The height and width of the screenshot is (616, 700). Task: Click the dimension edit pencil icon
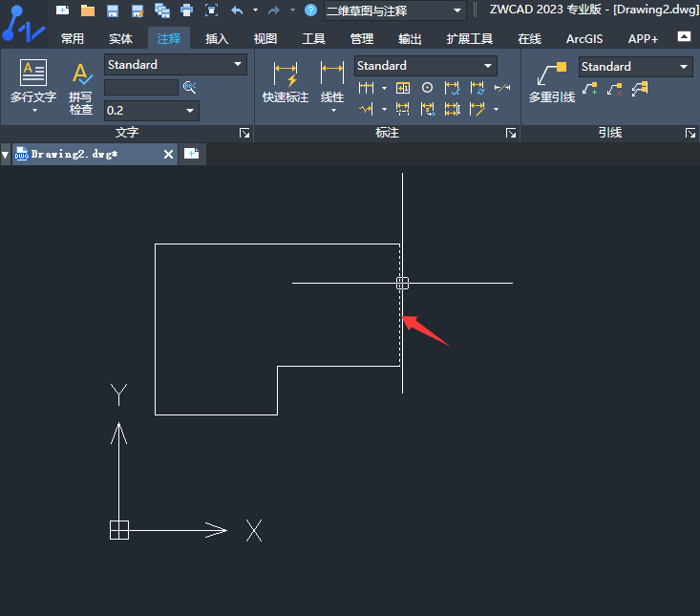[477, 109]
